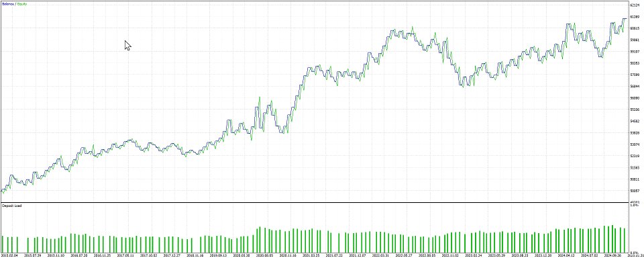Click the 2018.11.16 date axis label
644x258 pixels.
pyautogui.click(x=195, y=255)
